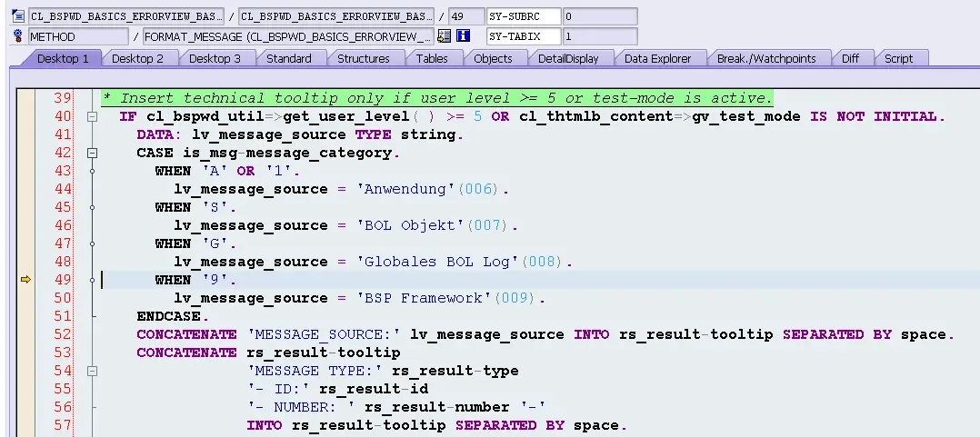This screenshot has width=980, height=437.
Task: Click the line number field showing 49
Action: pos(465,16)
